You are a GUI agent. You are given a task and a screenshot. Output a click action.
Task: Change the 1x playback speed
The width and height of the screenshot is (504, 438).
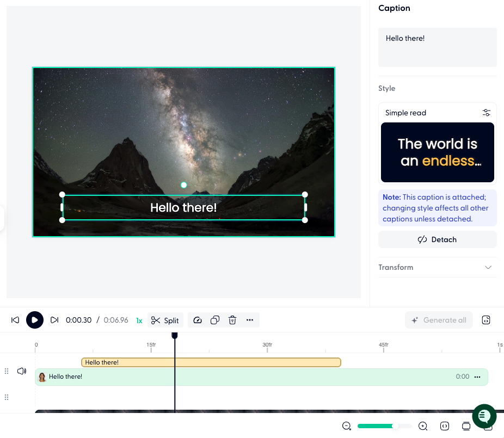point(139,320)
